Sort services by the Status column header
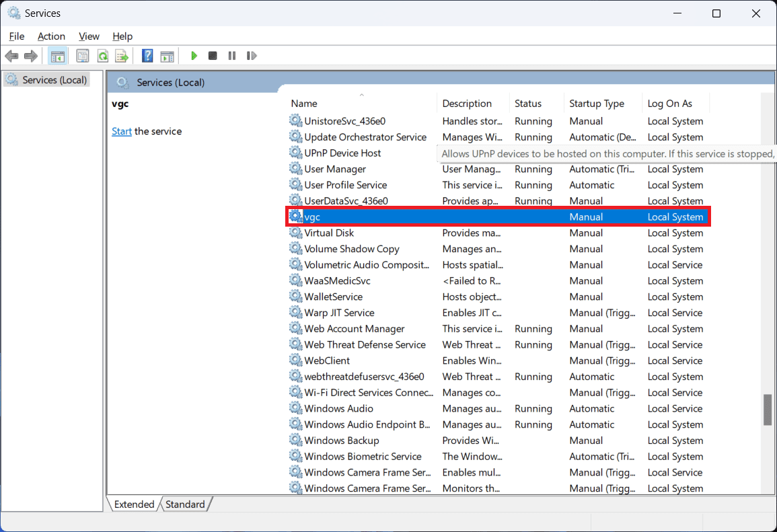This screenshot has height=532, width=777. pyautogui.click(x=528, y=104)
